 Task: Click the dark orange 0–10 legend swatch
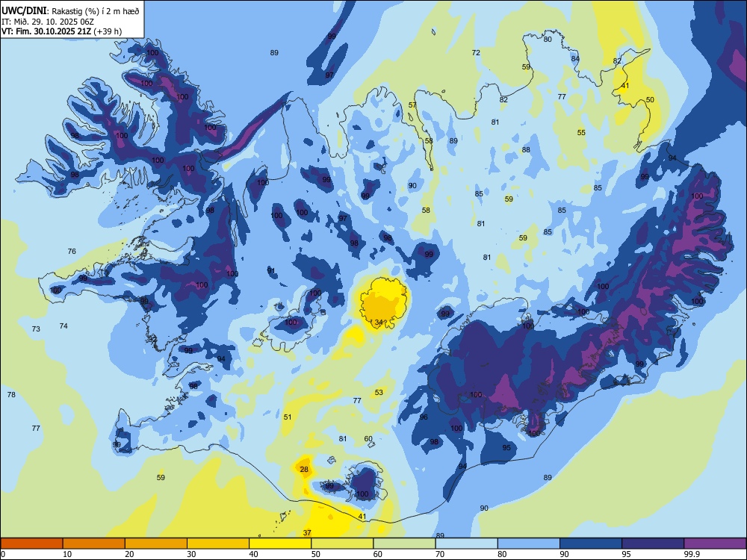[31, 544]
